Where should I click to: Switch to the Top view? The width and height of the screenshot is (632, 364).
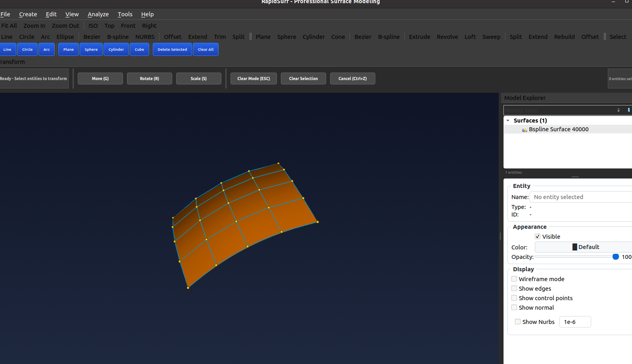tap(109, 26)
